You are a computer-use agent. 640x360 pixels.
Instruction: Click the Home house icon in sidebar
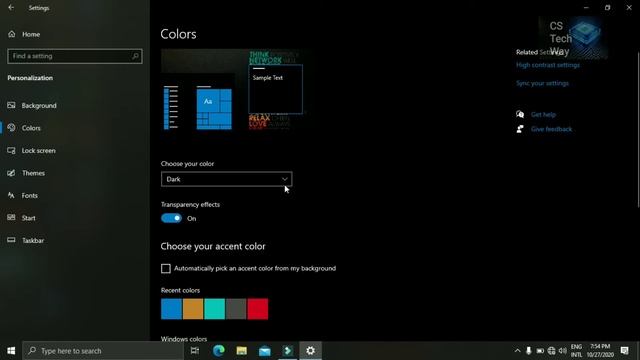[11, 34]
